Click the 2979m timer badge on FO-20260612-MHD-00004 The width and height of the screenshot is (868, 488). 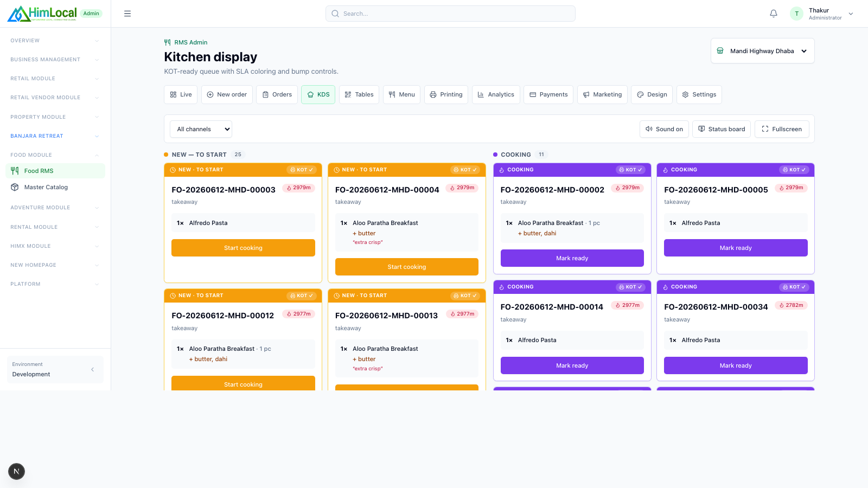click(462, 188)
